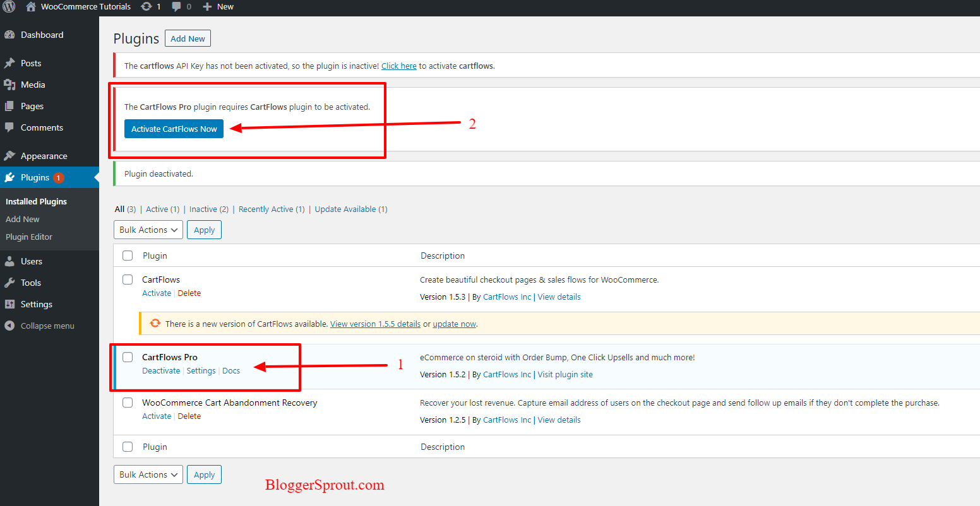Filter plugins by Inactive (2)
The image size is (980, 506).
click(209, 209)
